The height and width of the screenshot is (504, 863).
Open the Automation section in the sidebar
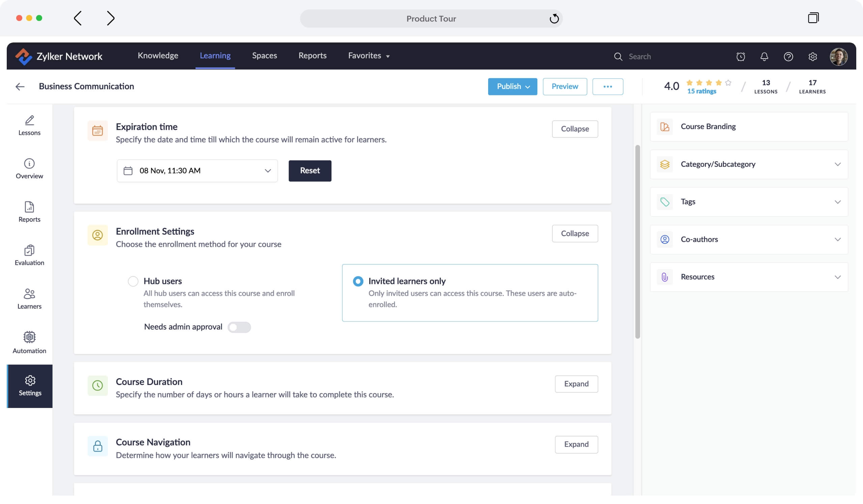coord(29,341)
